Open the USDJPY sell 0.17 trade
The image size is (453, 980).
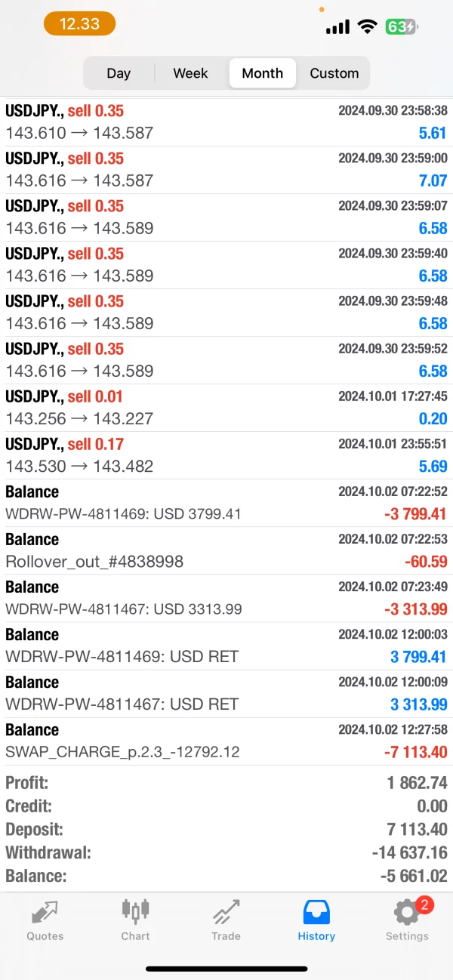click(226, 455)
